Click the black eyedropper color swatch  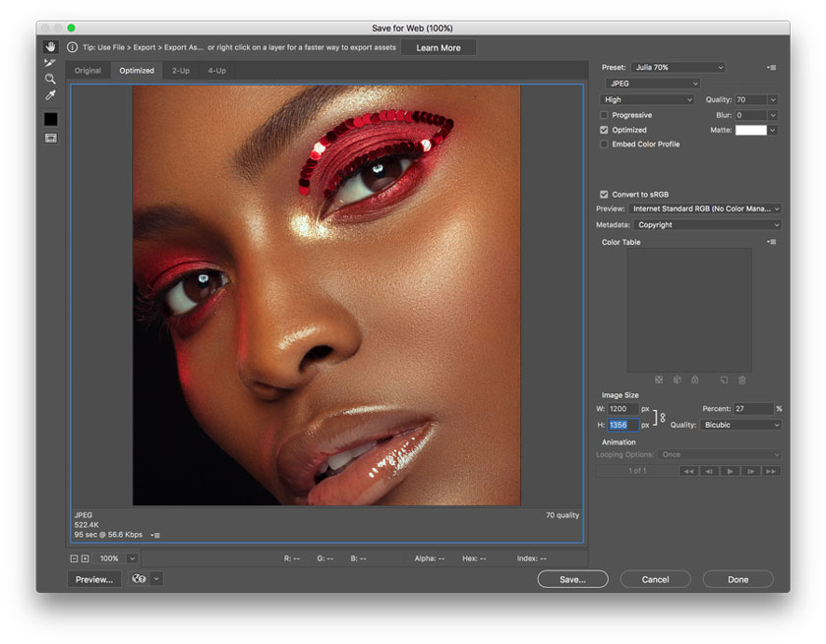50,119
